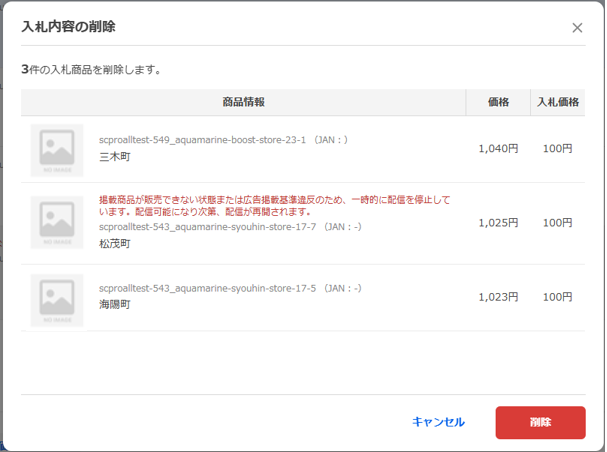This screenshot has width=607, height=452.
Task: Click the キャンセル link
Action: coord(438,422)
